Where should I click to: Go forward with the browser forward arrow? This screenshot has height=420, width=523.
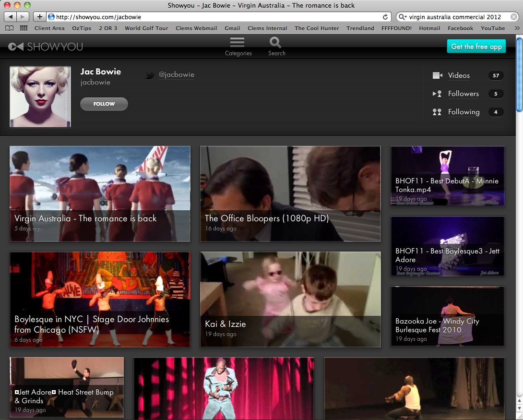(23, 17)
